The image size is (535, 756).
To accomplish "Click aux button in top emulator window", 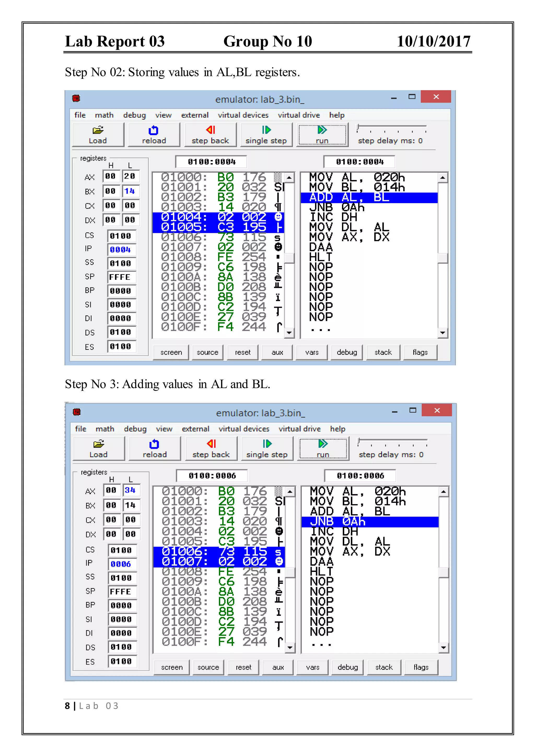I will pos(277,352).
